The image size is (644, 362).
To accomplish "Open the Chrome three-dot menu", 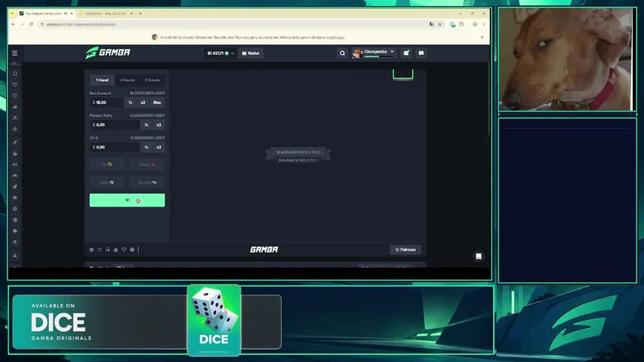I will [484, 24].
